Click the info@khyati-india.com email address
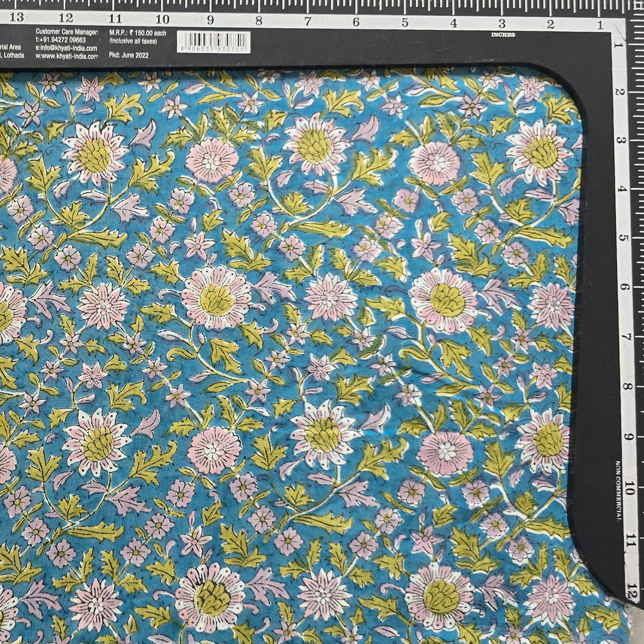The image size is (644, 644). (66, 48)
